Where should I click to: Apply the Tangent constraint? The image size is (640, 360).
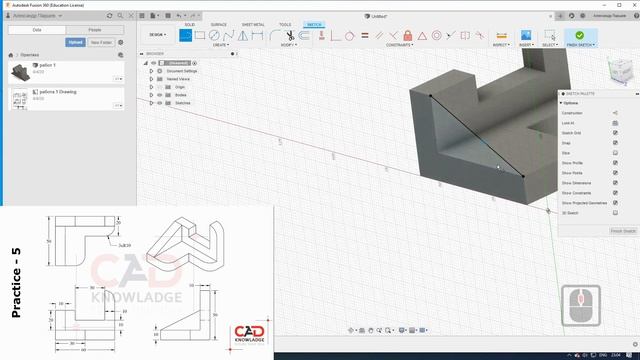[x=349, y=36]
